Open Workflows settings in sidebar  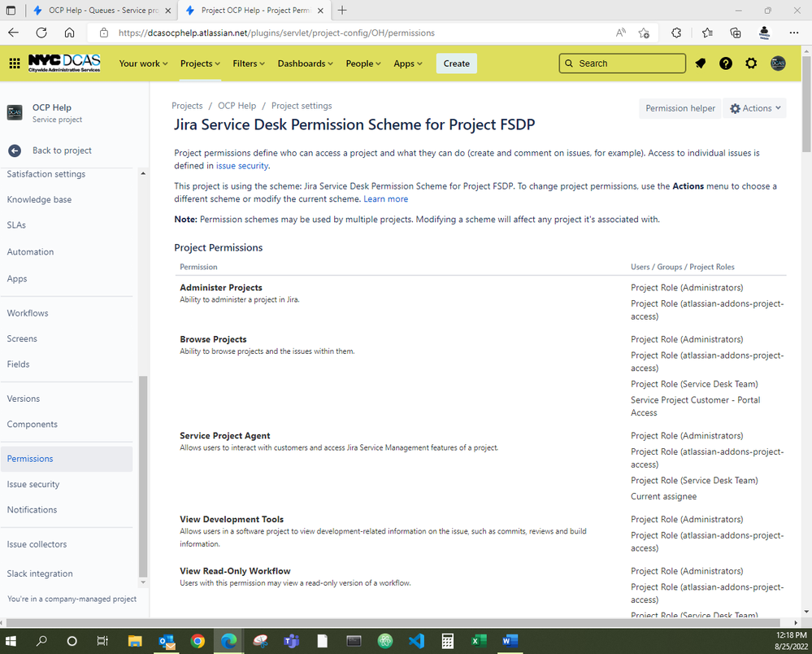(x=28, y=313)
